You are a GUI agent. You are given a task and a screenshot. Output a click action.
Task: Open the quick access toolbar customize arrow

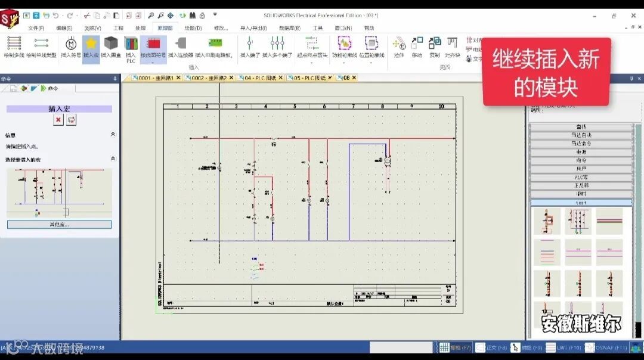(215, 15)
